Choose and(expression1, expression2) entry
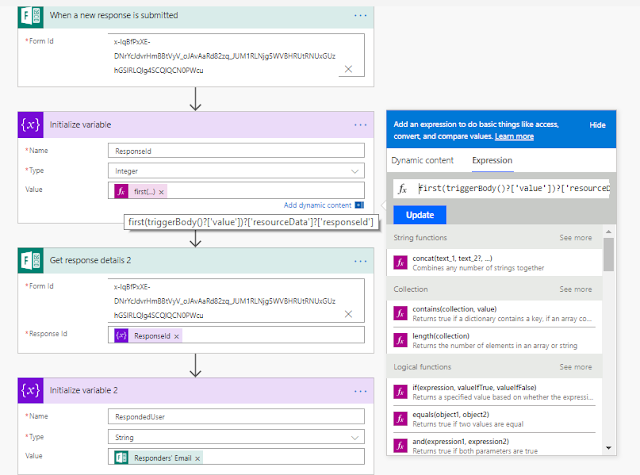The height and width of the screenshot is (475, 640). 495,446
